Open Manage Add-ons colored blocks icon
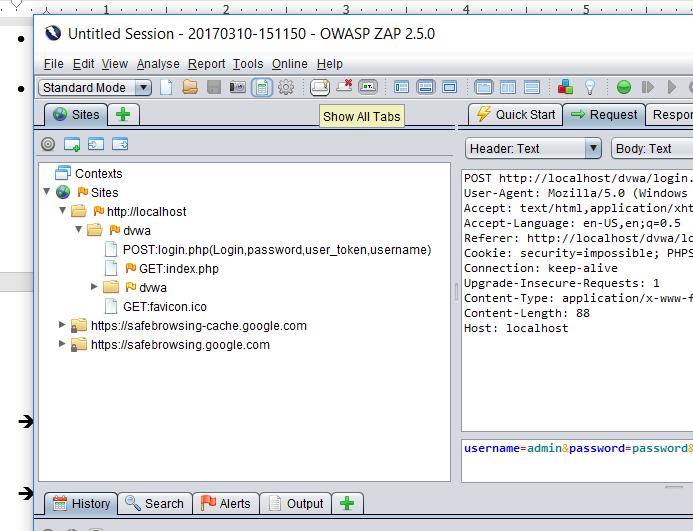This screenshot has width=693, height=531. [565, 87]
